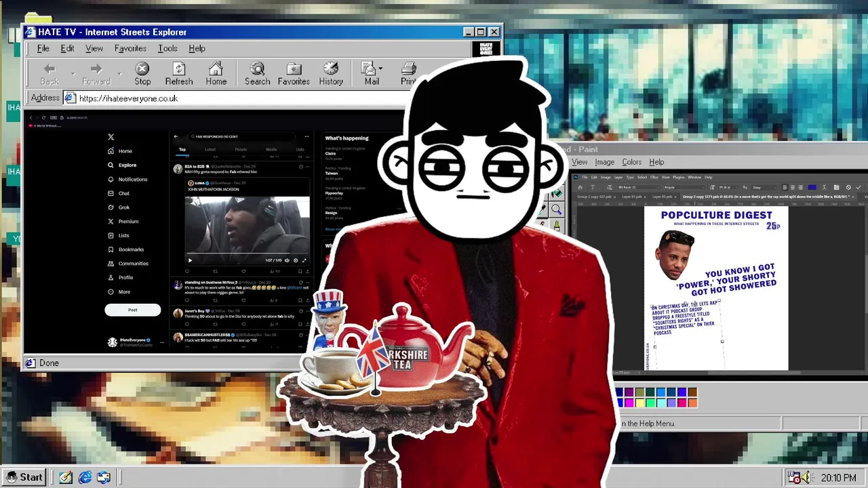Open video settings gear on the tweet video

[x=295, y=260]
